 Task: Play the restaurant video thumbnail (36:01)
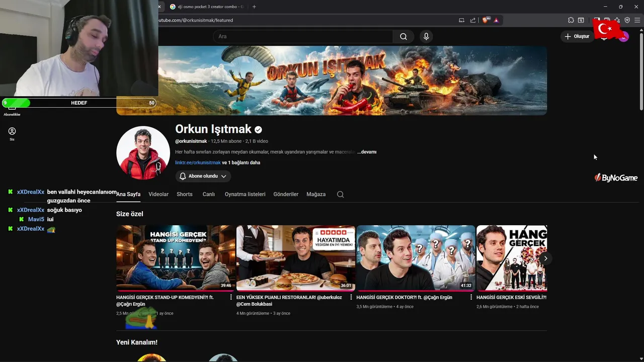(x=296, y=258)
